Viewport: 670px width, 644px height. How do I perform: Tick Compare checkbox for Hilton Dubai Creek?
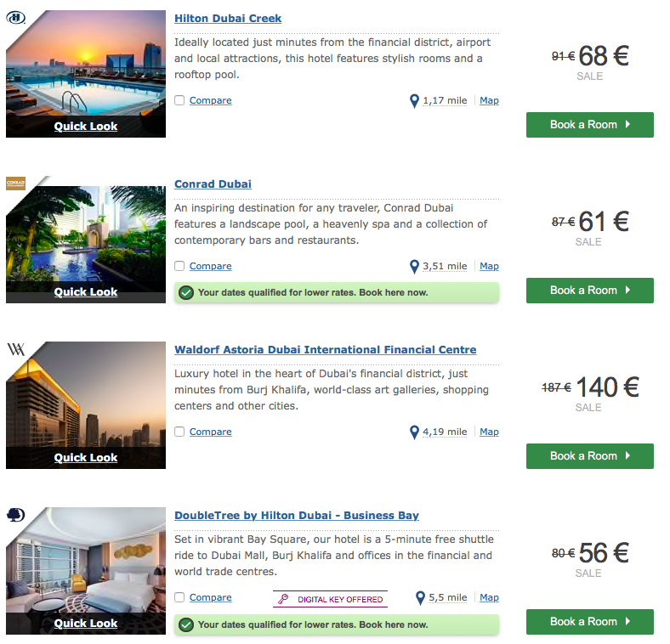pyautogui.click(x=179, y=100)
